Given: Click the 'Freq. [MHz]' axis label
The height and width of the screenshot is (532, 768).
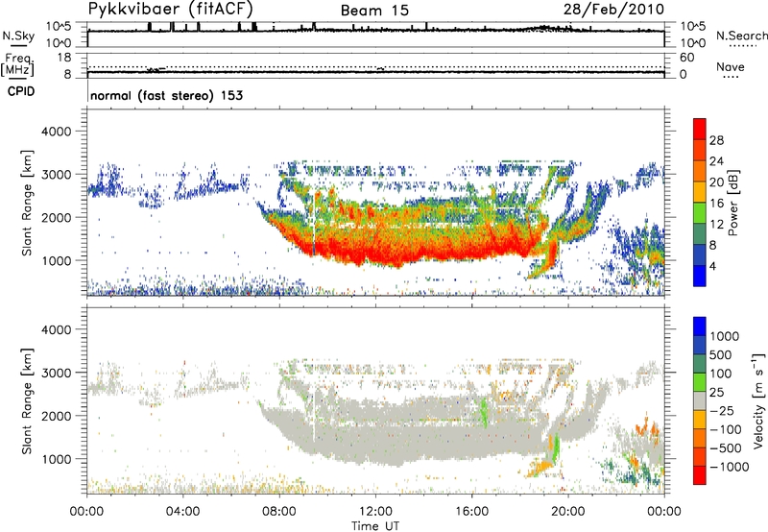Looking at the screenshot, I should [18, 64].
